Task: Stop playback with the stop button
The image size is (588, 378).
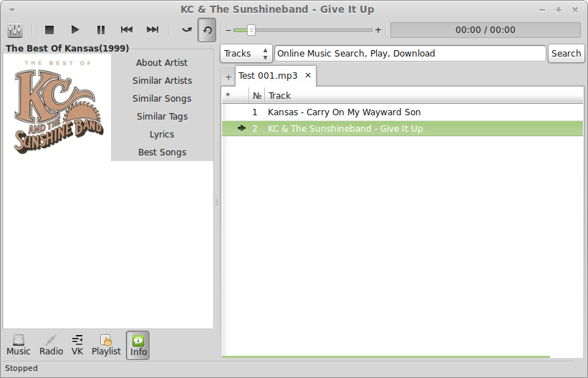Action: [49, 30]
